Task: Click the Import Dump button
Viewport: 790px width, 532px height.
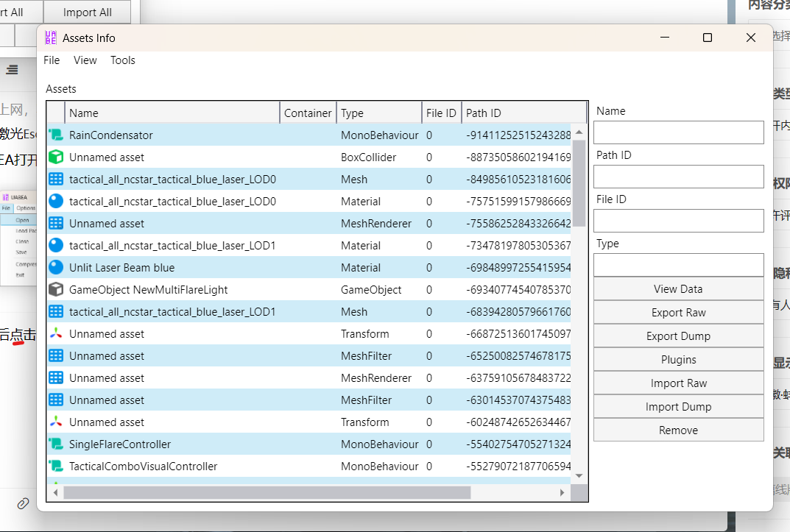Action: [x=678, y=407]
